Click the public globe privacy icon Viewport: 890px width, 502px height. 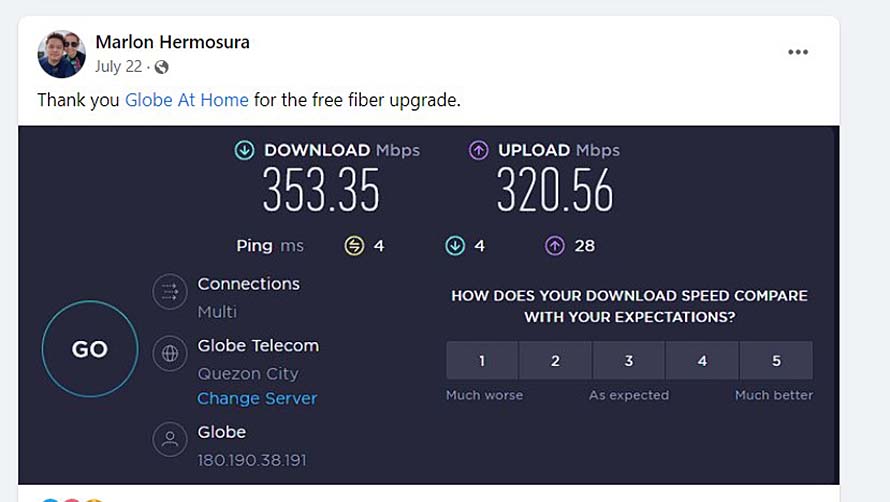click(161, 67)
